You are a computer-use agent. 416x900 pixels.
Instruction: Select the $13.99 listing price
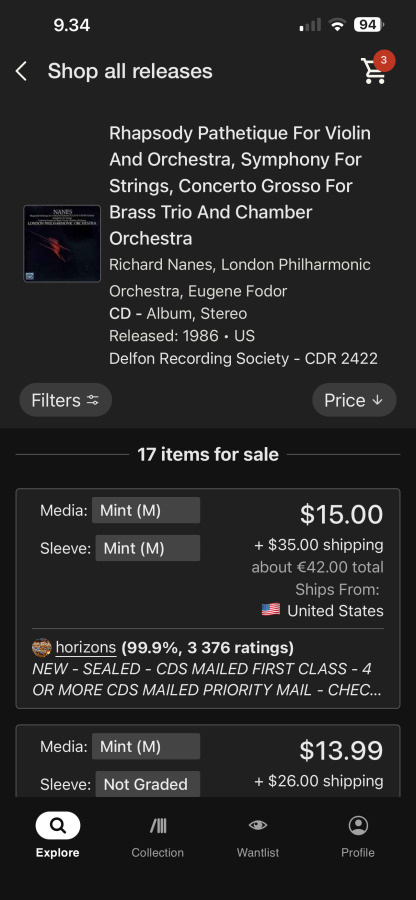[x=341, y=750]
